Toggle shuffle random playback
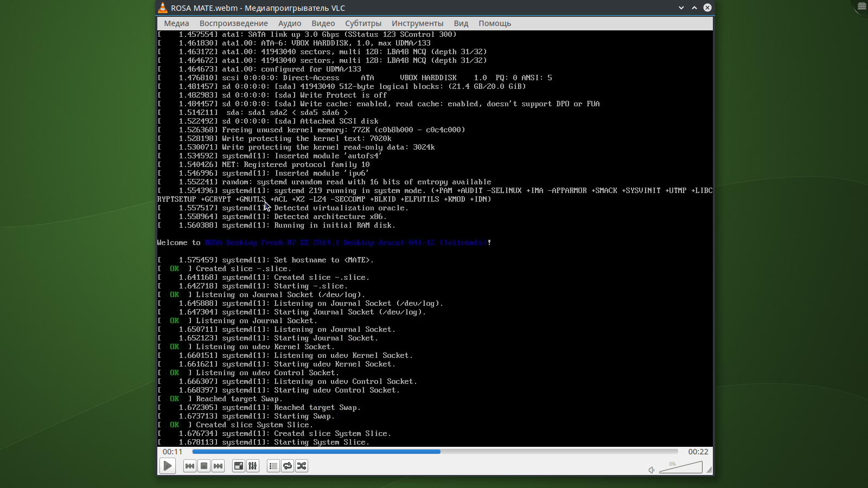The height and width of the screenshot is (488, 868). (x=302, y=466)
